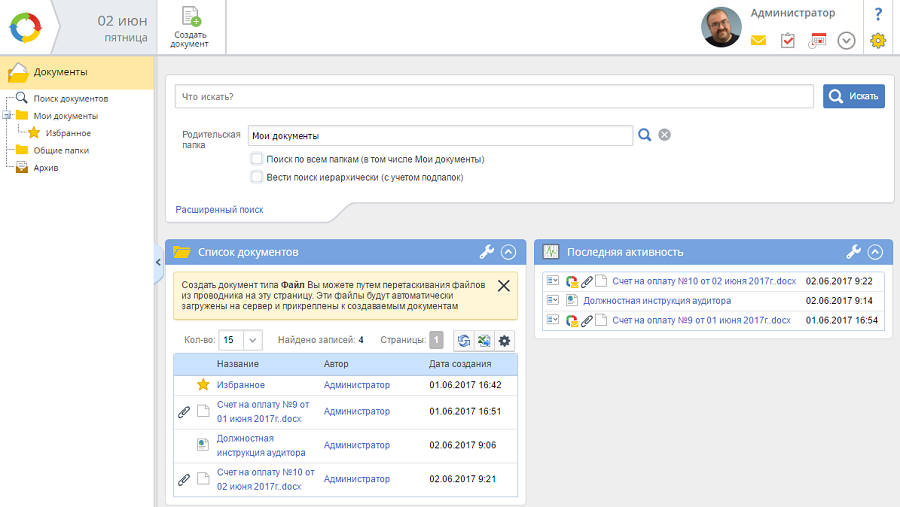Open wrench settings of Список документов panel
The height and width of the screenshot is (507, 900).
(487, 252)
